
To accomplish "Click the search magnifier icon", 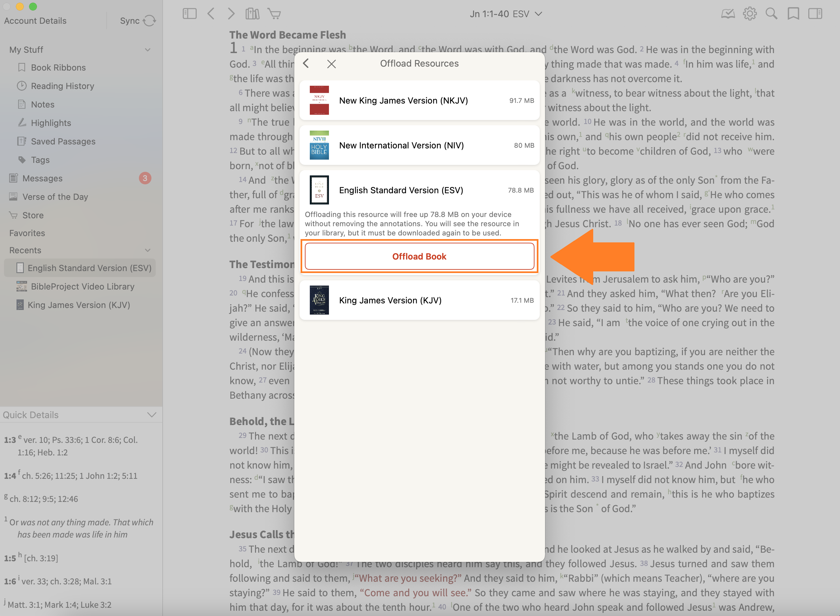I will pos(771,14).
